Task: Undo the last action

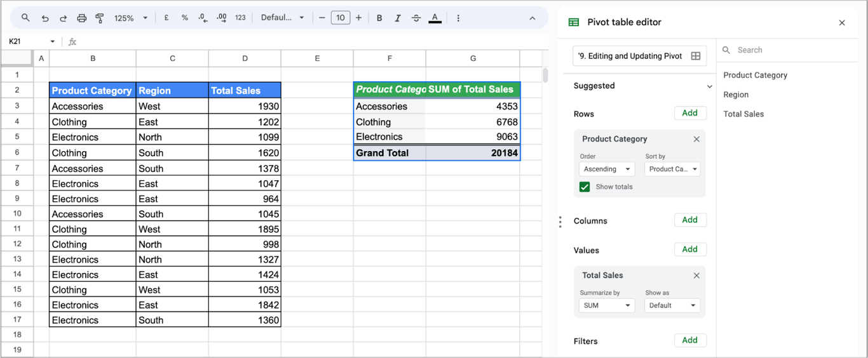Action: click(44, 18)
